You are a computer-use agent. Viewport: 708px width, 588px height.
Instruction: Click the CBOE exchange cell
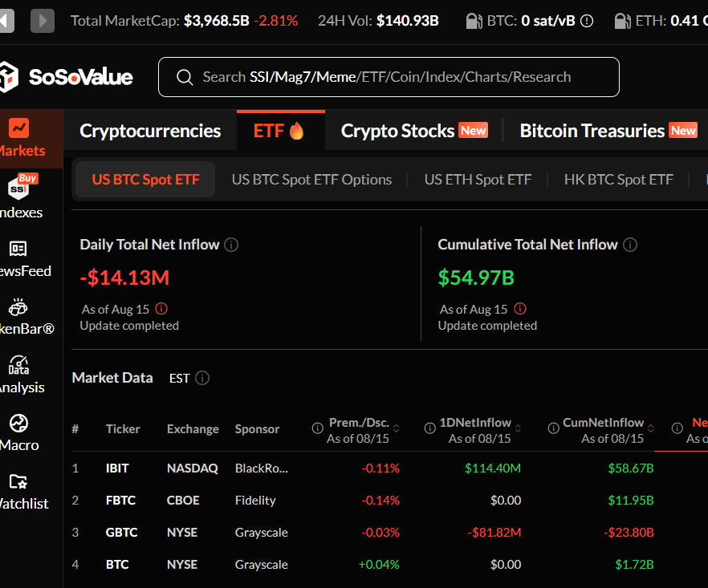point(183,501)
